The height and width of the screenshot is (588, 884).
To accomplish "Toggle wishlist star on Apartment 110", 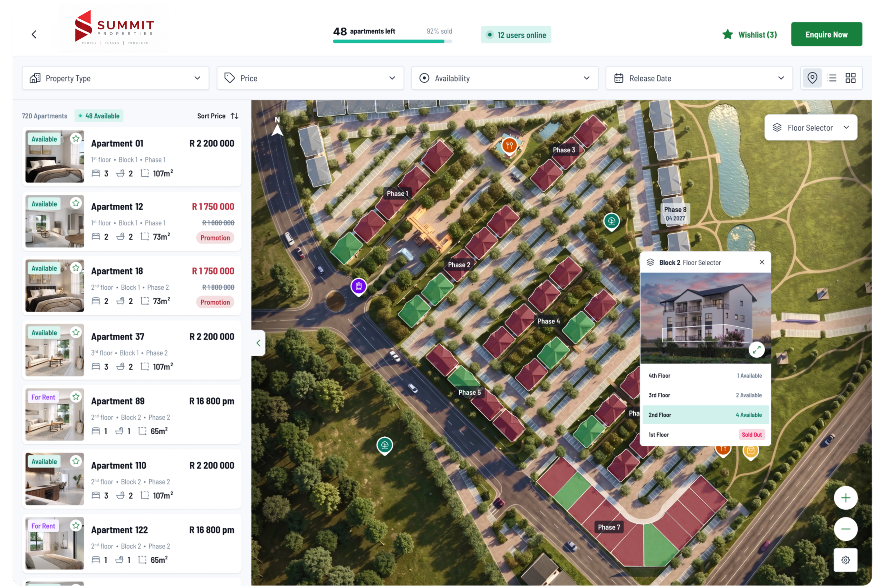I will (76, 461).
